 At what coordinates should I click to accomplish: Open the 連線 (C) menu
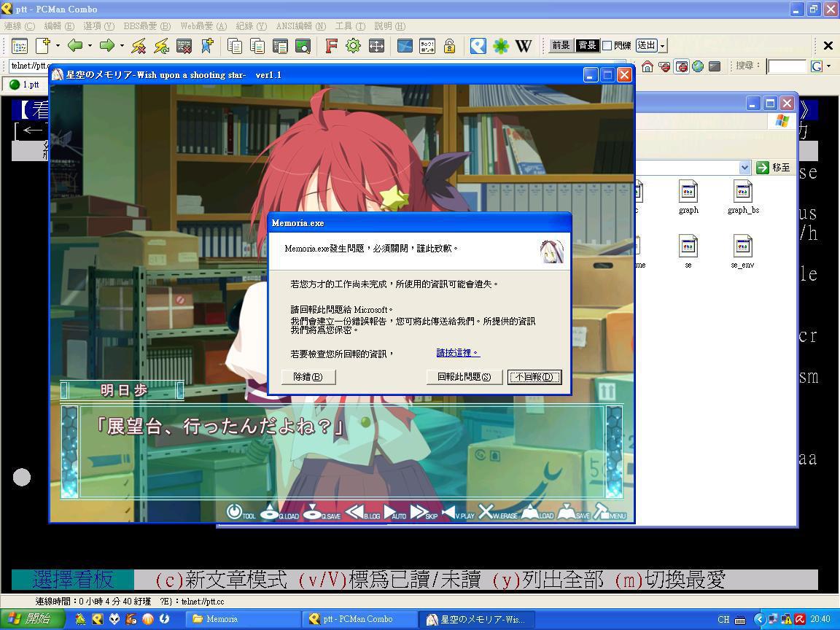coord(19,26)
